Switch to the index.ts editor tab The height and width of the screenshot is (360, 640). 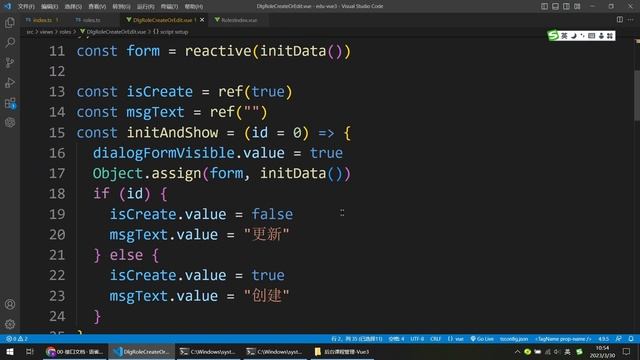42,20
